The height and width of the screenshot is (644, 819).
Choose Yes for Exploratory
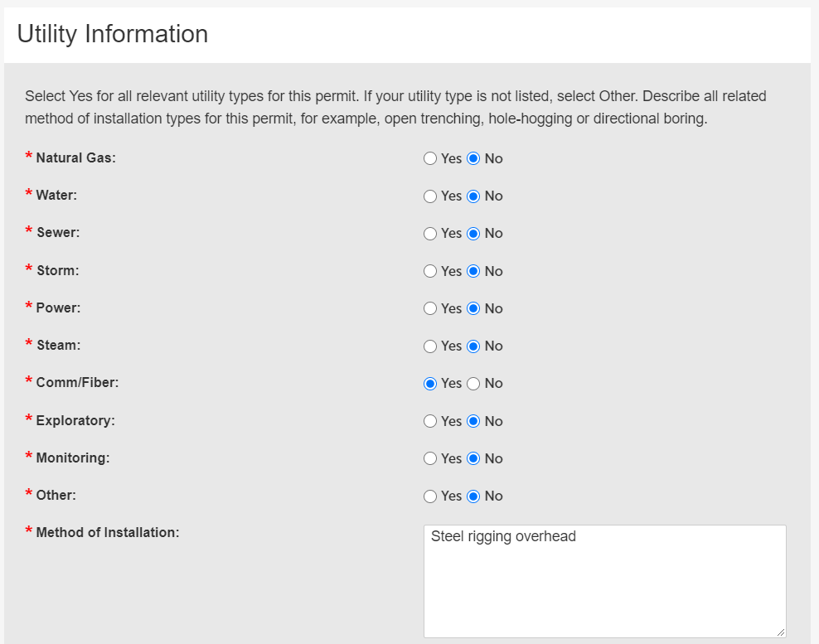click(430, 421)
